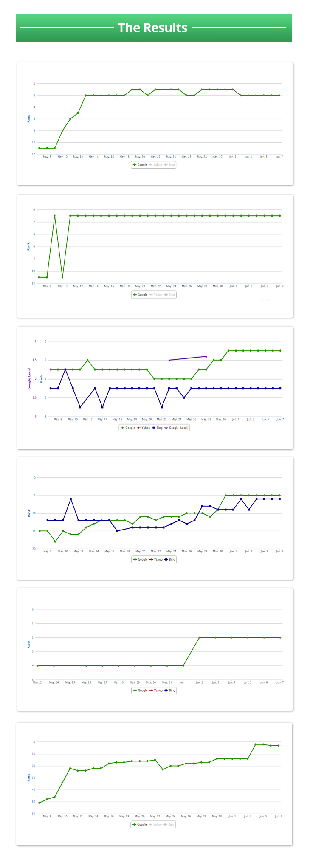Click Google legend label in second chart
This screenshot has width=310, height=868.
142,295
